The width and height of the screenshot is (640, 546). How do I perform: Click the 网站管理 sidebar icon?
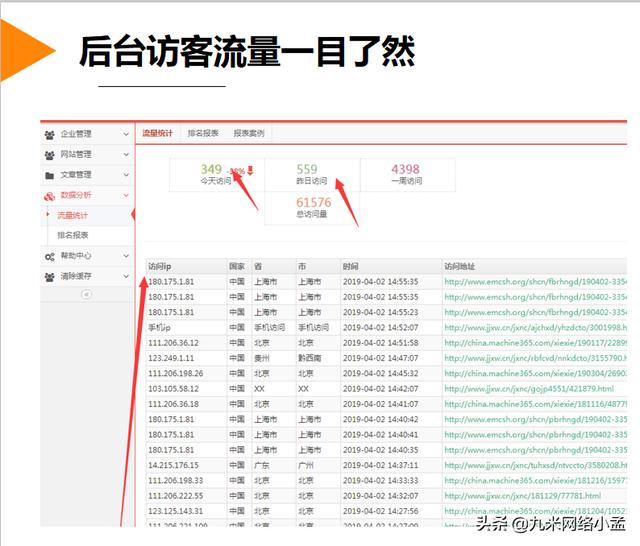coord(49,155)
